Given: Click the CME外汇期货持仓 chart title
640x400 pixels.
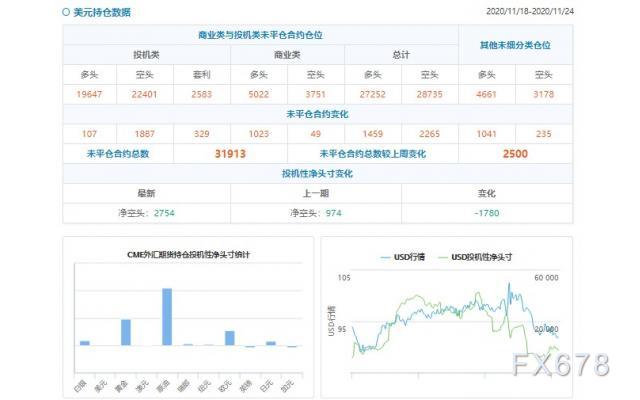Looking at the screenshot, I should coord(189,256).
